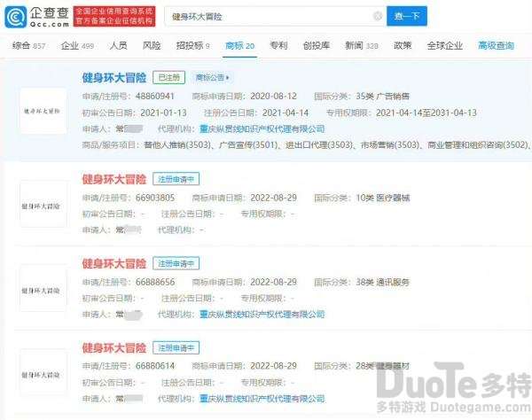Screen dimensions: 532x420
Task: Clear the search box with the X icon
Action: [x=378, y=16]
